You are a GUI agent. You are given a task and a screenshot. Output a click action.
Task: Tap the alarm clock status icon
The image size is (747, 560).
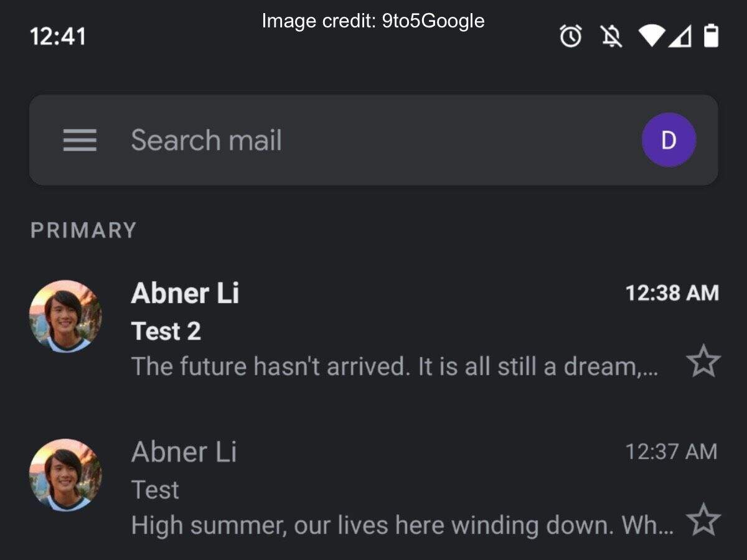571,37
